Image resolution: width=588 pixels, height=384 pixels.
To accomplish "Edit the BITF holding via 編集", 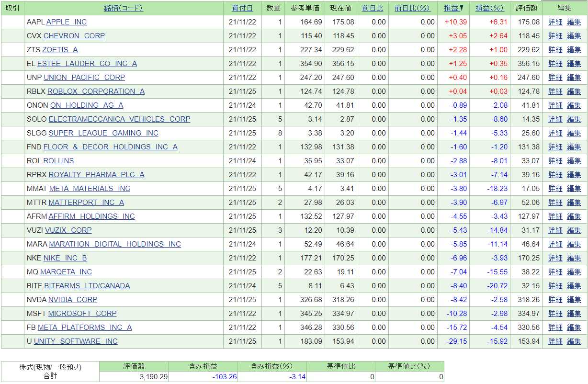I will tap(574, 286).
